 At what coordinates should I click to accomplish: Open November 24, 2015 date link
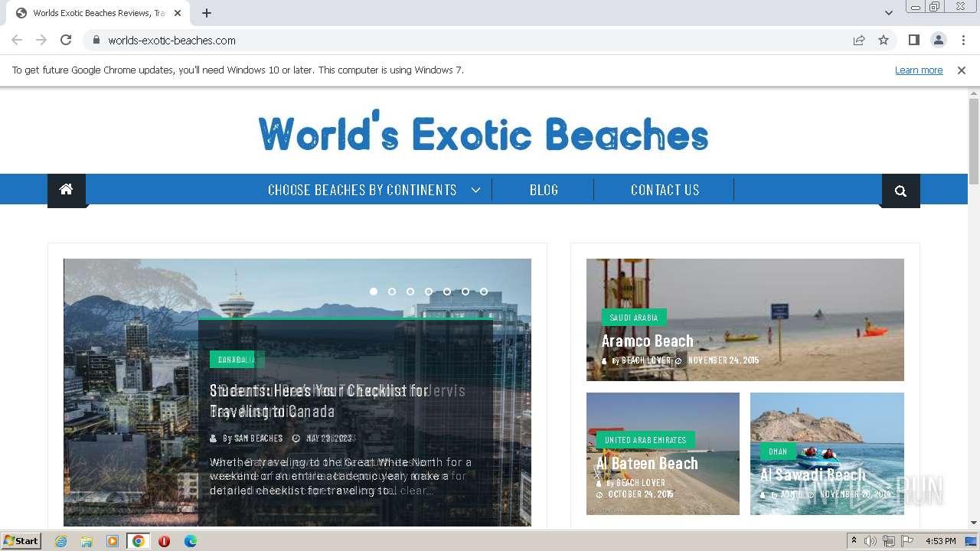(x=723, y=360)
